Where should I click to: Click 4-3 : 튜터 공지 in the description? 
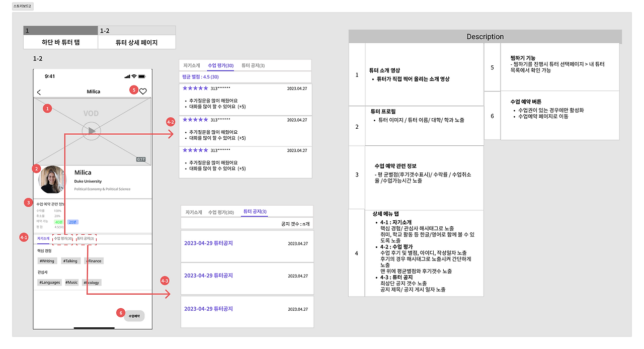pyautogui.click(x=396, y=278)
